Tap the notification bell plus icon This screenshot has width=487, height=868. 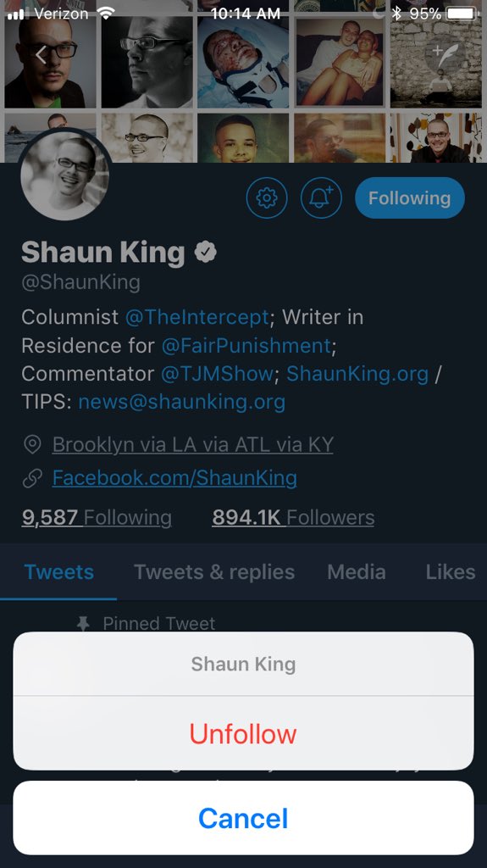(x=321, y=198)
